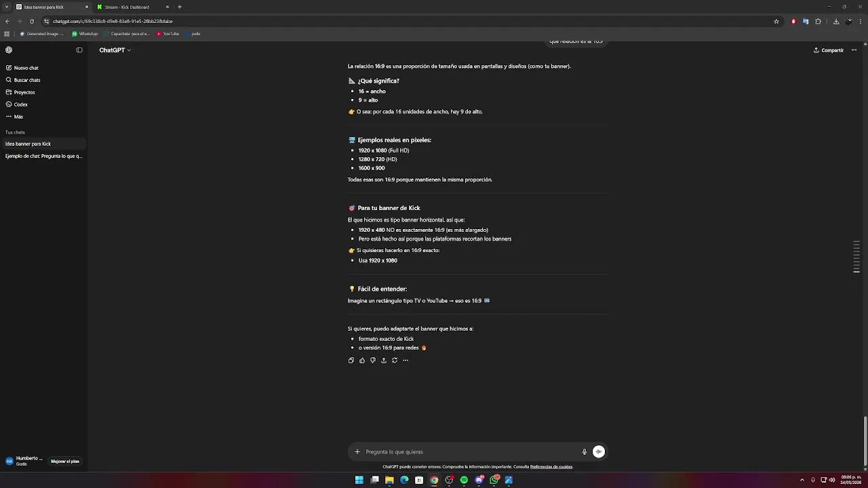Open the 'Capacítate para el e...' bookmark
This screenshot has height=488, width=868.
127,33
